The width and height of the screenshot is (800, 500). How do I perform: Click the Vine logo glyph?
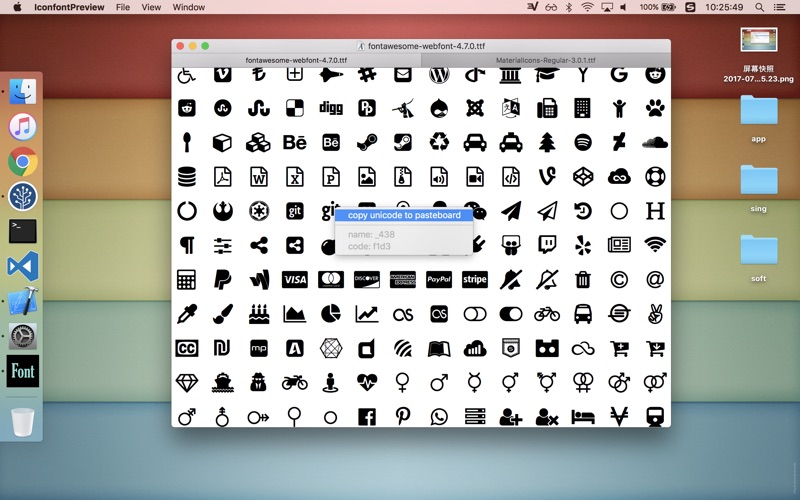coord(547,177)
